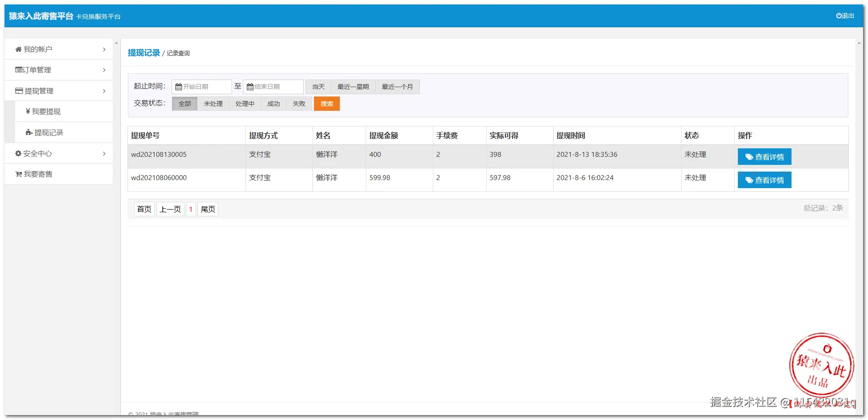Click the orange 搜索 button
Screen dimensions: 868x420
click(327, 104)
